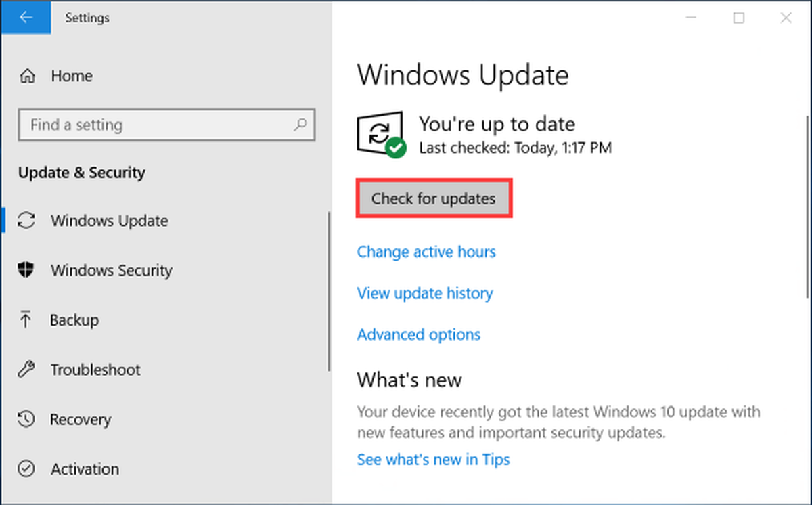Open Change active hours
This screenshot has width=812, height=505.
click(x=426, y=252)
